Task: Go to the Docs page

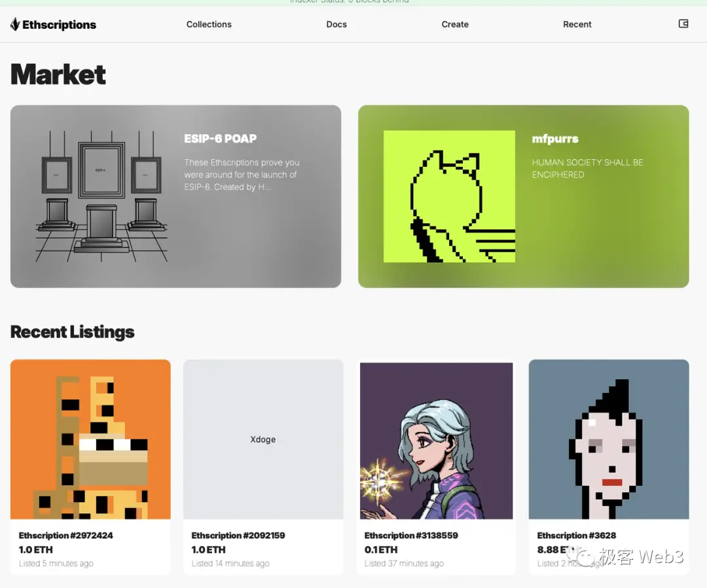Action: [336, 24]
